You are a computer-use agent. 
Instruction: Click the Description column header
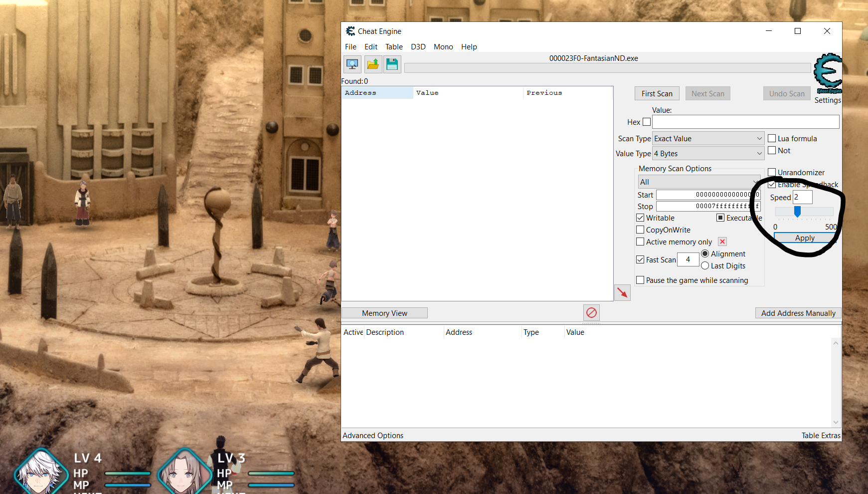click(404, 332)
